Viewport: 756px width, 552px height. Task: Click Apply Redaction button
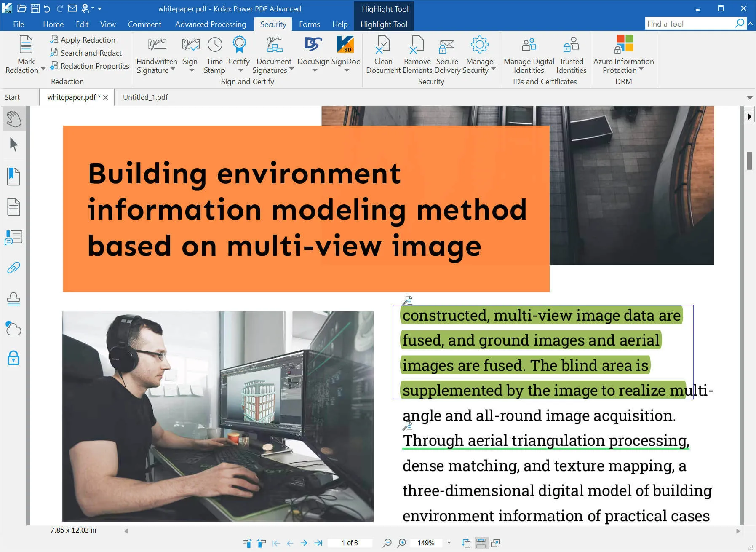click(x=88, y=40)
